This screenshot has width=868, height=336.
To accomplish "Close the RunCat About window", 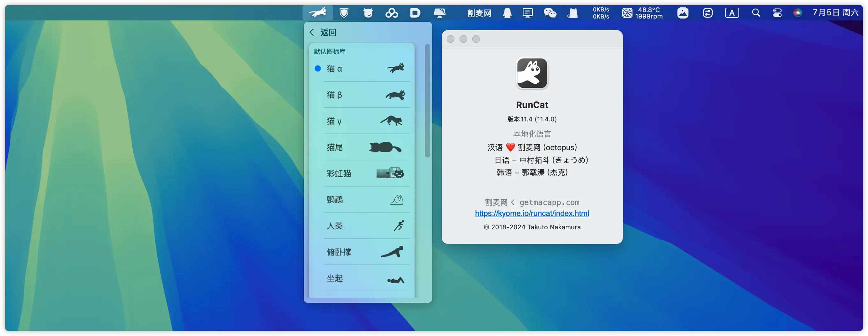I will pyautogui.click(x=451, y=39).
